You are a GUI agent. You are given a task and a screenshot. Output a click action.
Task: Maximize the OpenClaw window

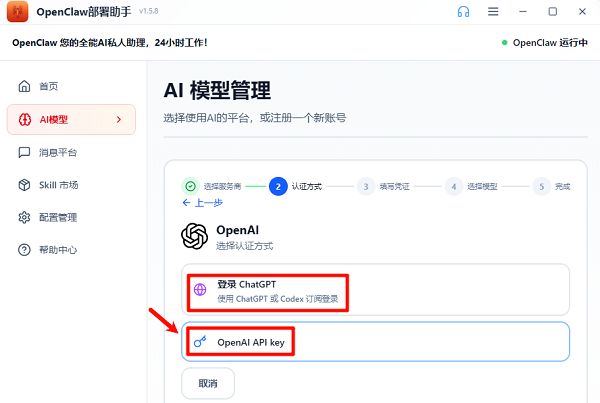coord(553,12)
